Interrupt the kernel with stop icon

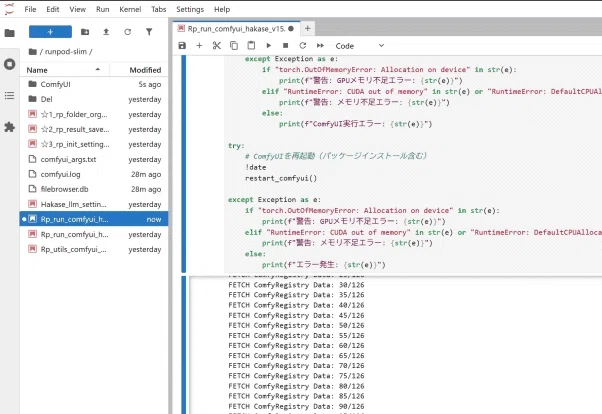[x=285, y=46]
